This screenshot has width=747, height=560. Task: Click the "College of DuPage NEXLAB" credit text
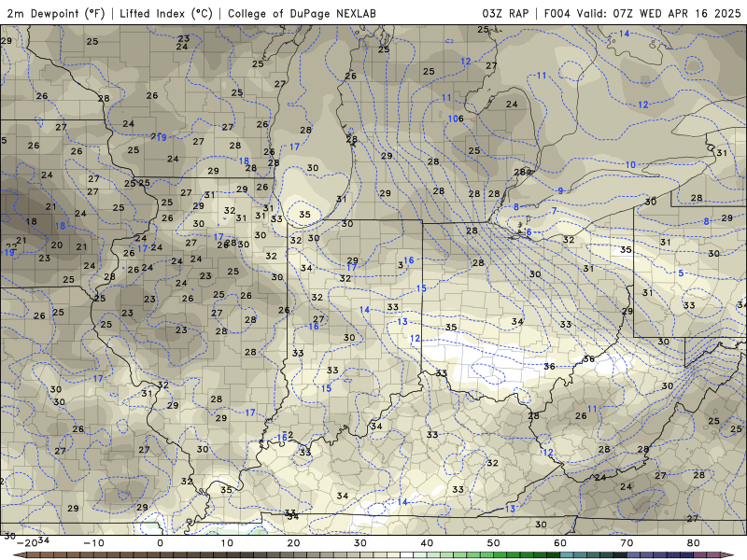tap(302, 13)
